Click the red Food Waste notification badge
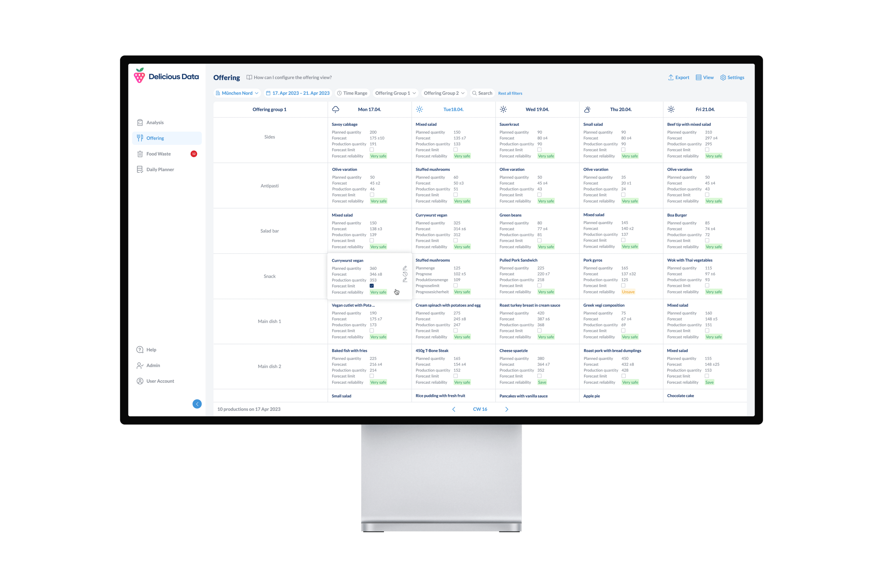This screenshot has height=588, width=882. click(194, 154)
